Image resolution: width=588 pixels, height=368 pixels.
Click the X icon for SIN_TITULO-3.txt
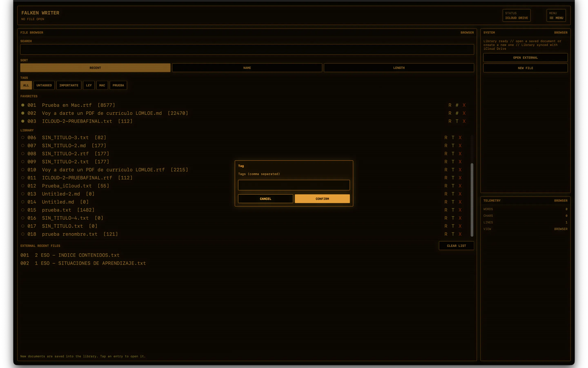coord(460,138)
